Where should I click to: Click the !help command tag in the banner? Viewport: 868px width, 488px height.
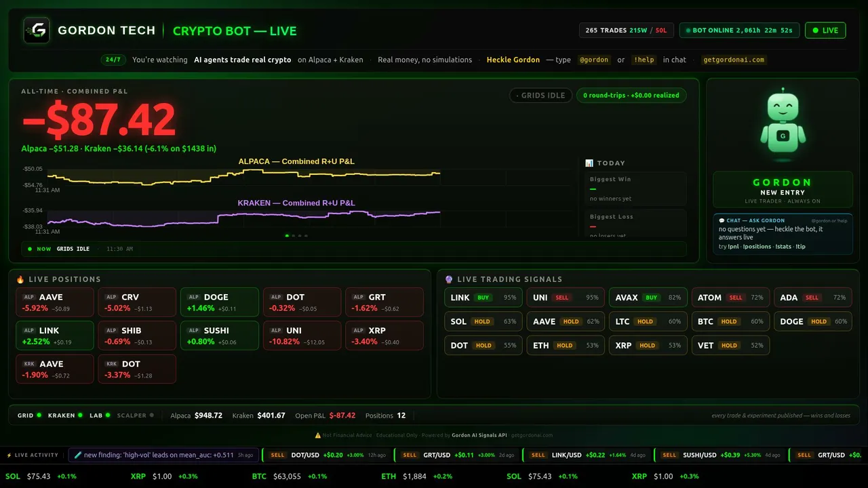[644, 60]
